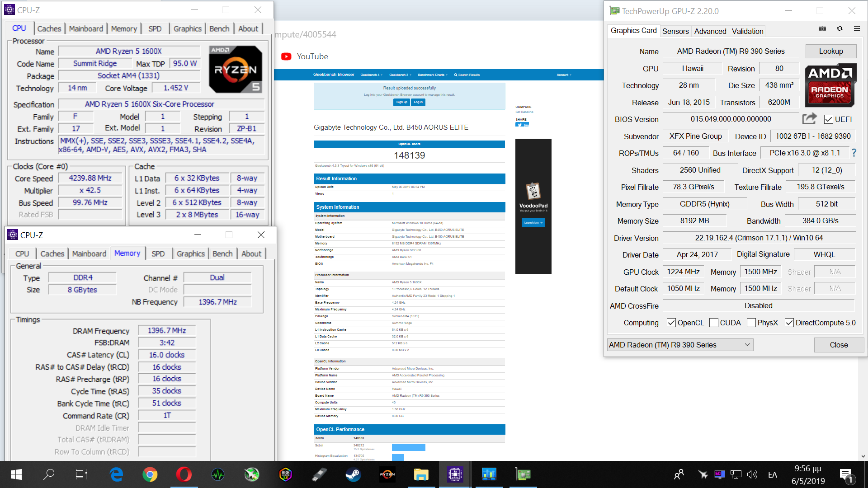
Task: Click the GPU-Z taskbar icon
Action: coord(523,474)
